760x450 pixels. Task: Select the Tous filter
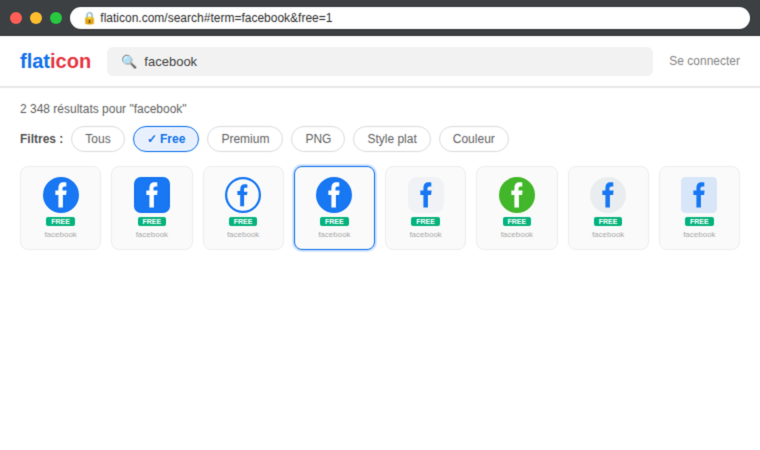(98, 139)
